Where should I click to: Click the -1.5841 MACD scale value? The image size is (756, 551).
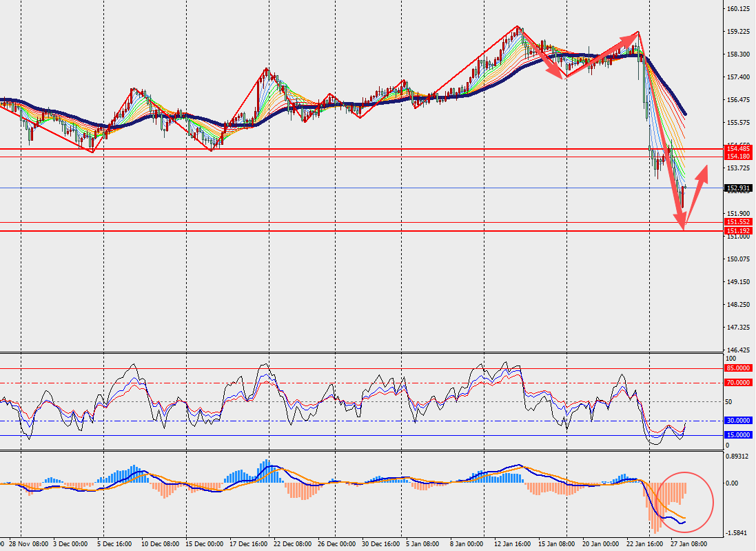(x=738, y=533)
